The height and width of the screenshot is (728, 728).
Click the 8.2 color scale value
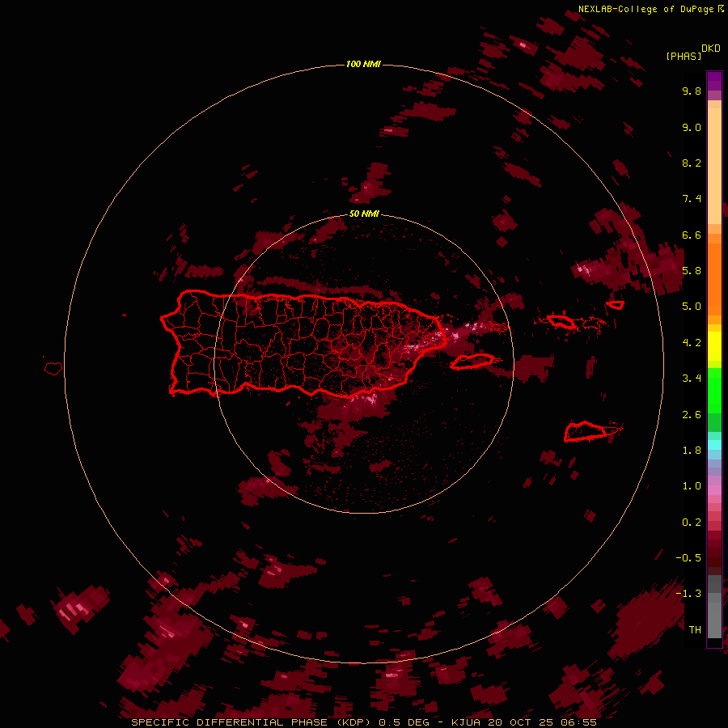[692, 163]
